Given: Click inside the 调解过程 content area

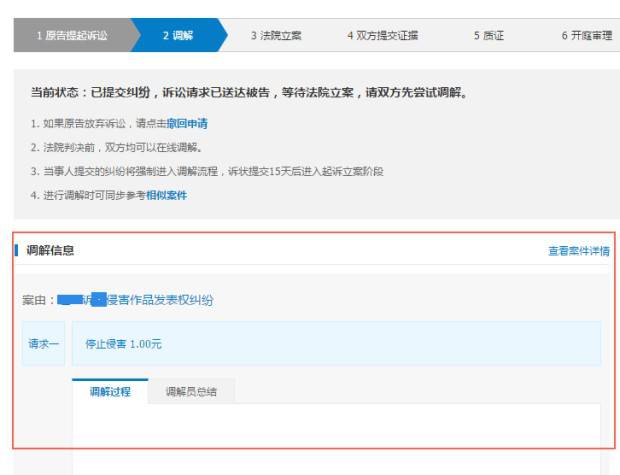Looking at the screenshot, I should (x=336, y=439).
